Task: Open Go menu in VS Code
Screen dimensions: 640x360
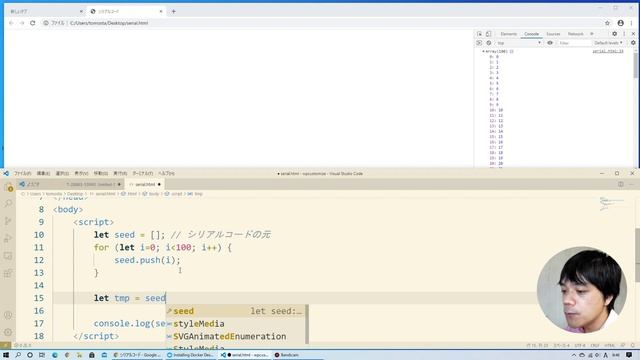Action: click(x=100, y=173)
